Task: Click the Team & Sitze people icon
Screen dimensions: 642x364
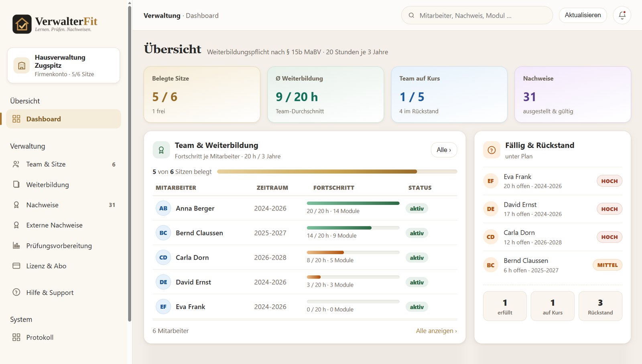Action: tap(16, 164)
